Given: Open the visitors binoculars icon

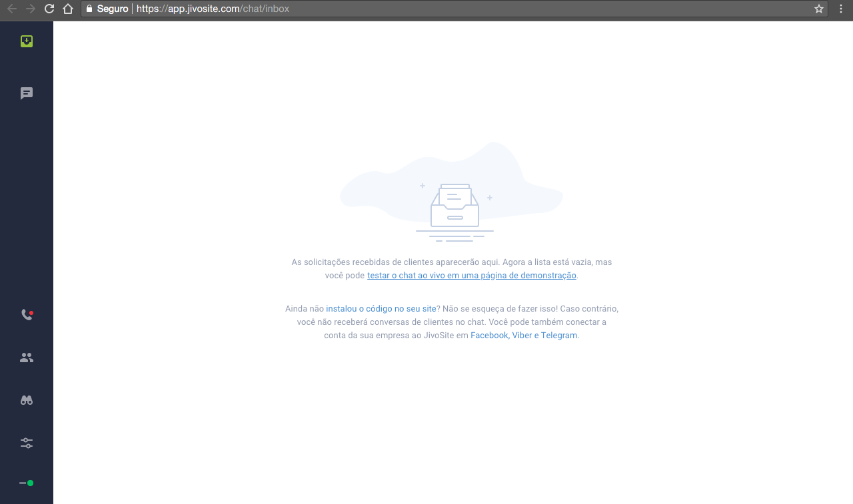Looking at the screenshot, I should (x=27, y=400).
